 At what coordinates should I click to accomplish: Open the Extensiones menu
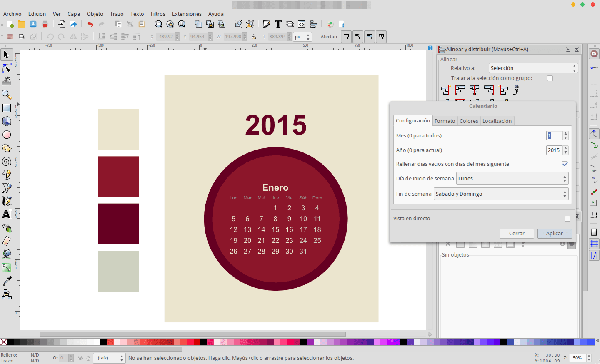[186, 14]
